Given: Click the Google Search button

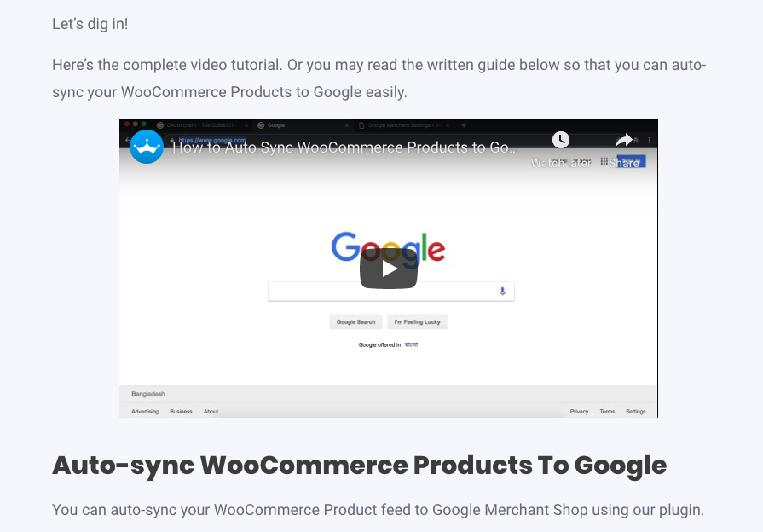Looking at the screenshot, I should [355, 321].
